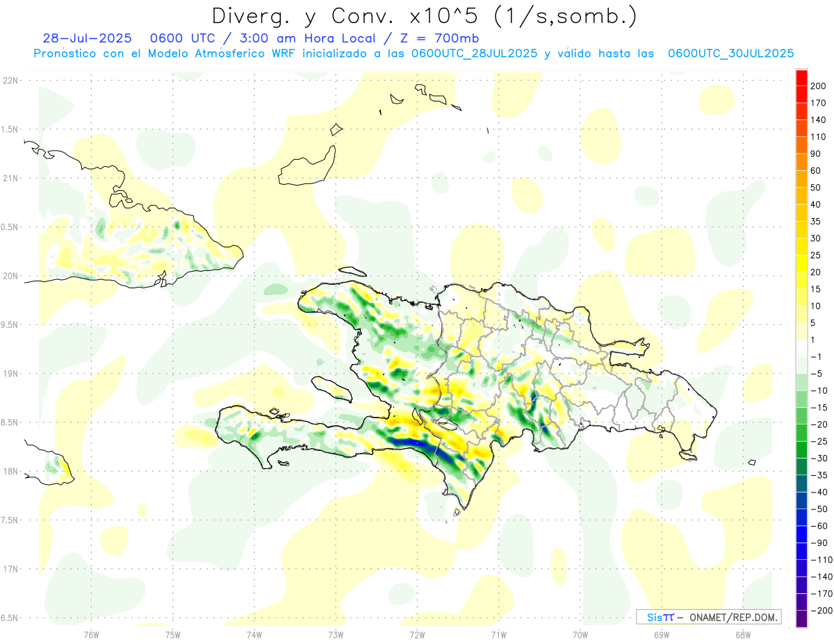This screenshot has height=644, width=834.
Task: Click the '22N' latitude label
Action: 10,81
